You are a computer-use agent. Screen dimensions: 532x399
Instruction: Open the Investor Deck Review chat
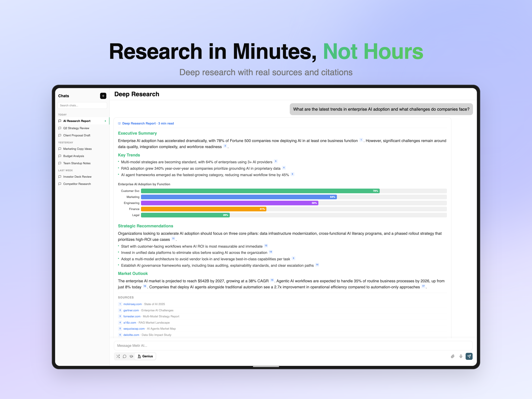(x=82, y=177)
